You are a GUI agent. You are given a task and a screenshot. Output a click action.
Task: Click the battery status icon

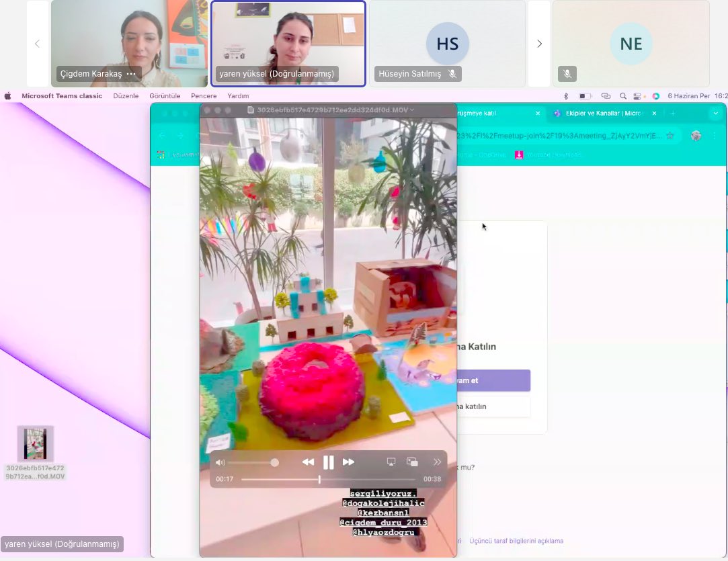[x=585, y=96]
